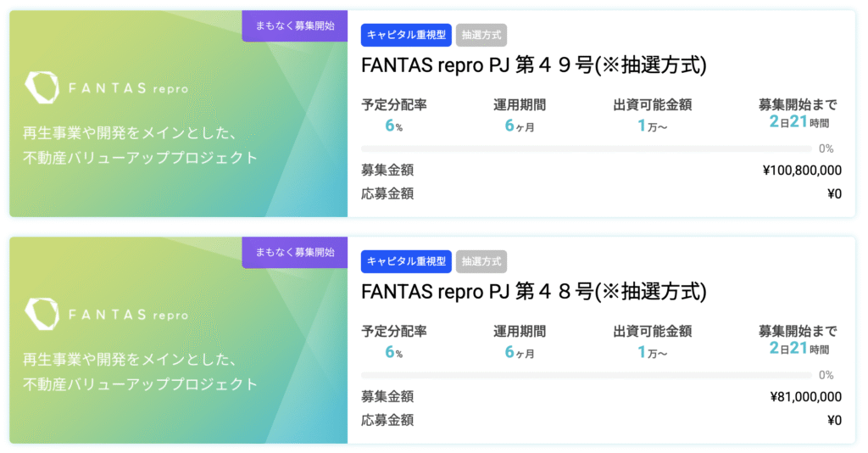The width and height of the screenshot is (868, 453).
Task: Click the まもなく募集開始 ribbon on first card
Action: (x=294, y=25)
